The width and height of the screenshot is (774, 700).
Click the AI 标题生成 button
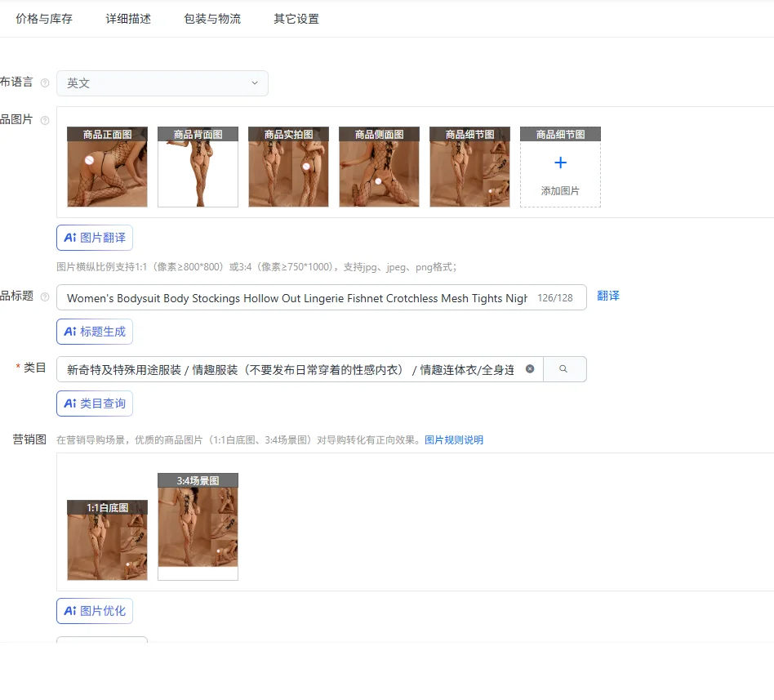point(95,332)
